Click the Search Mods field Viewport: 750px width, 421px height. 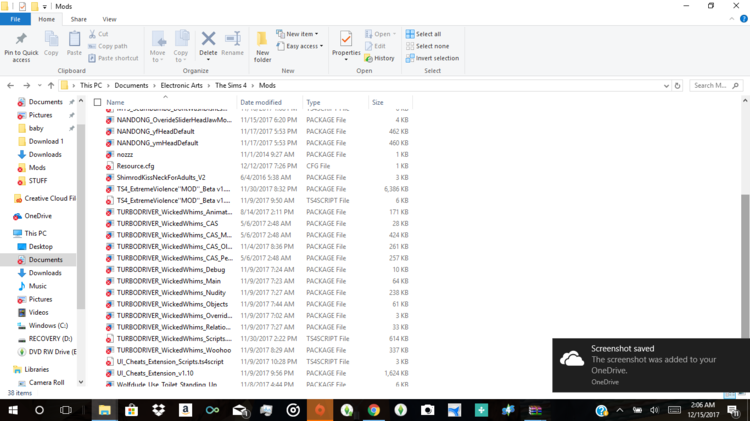click(716, 86)
